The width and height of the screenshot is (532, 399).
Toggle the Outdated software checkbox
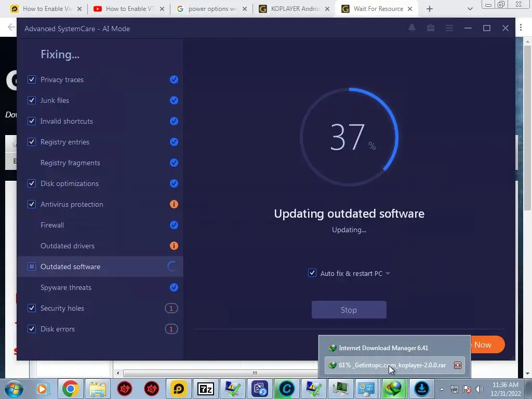click(x=32, y=267)
